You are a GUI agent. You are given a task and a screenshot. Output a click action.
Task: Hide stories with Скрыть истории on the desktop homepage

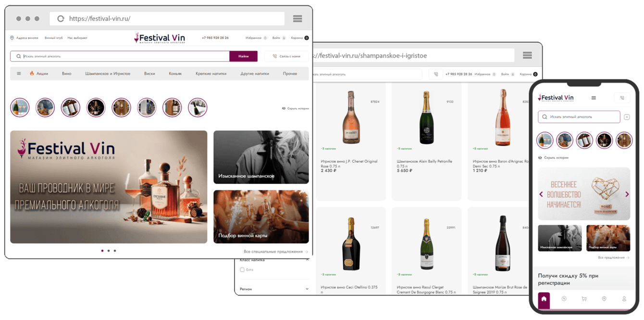[296, 108]
